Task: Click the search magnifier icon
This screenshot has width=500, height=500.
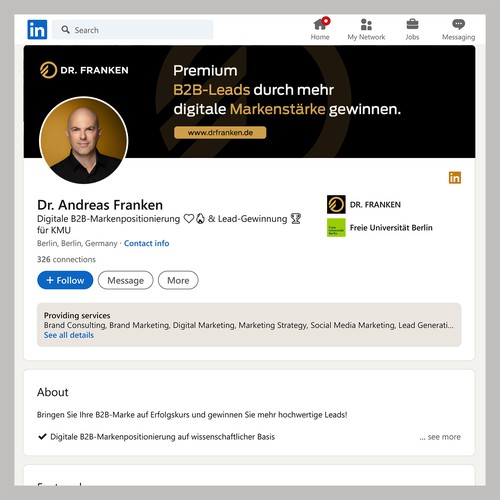Action: [65, 30]
